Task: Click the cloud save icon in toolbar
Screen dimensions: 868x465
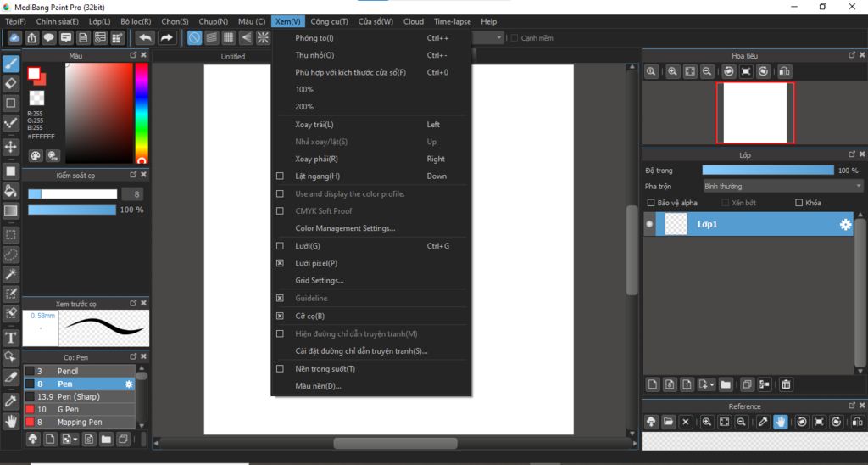Action: click(x=14, y=37)
